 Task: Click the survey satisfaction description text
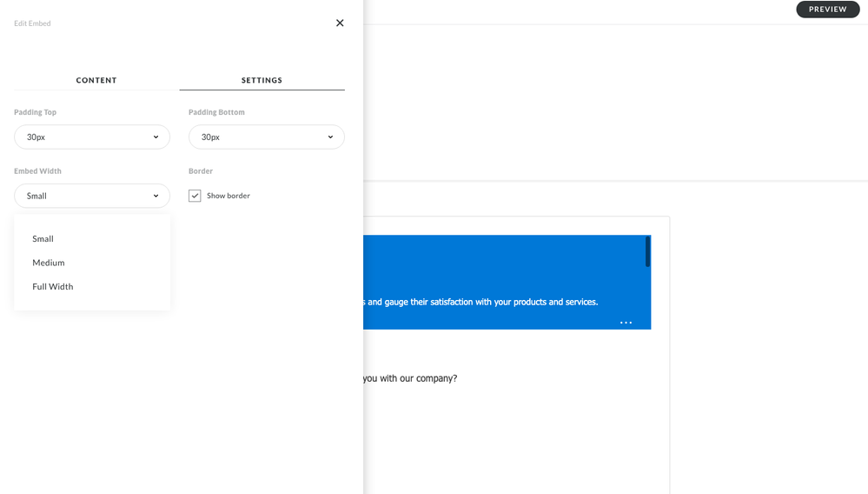click(x=480, y=302)
